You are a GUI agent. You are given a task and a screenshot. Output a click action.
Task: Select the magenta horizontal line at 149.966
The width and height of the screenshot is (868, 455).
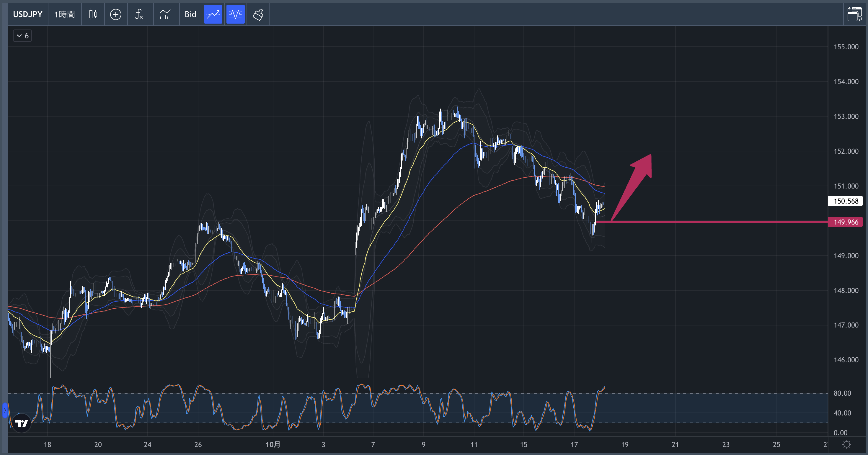point(708,222)
